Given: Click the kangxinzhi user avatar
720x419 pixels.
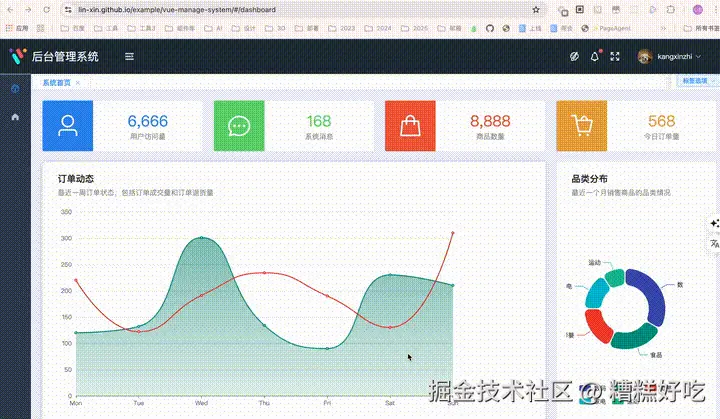Looking at the screenshot, I should 645,57.
